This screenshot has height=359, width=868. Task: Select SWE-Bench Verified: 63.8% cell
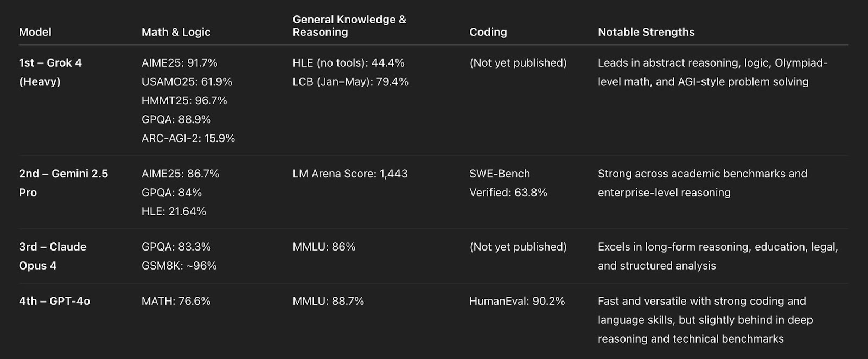(x=508, y=183)
